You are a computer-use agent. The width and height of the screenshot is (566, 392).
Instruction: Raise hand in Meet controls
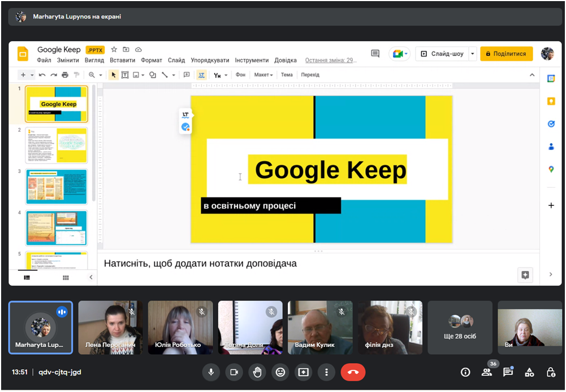click(257, 372)
